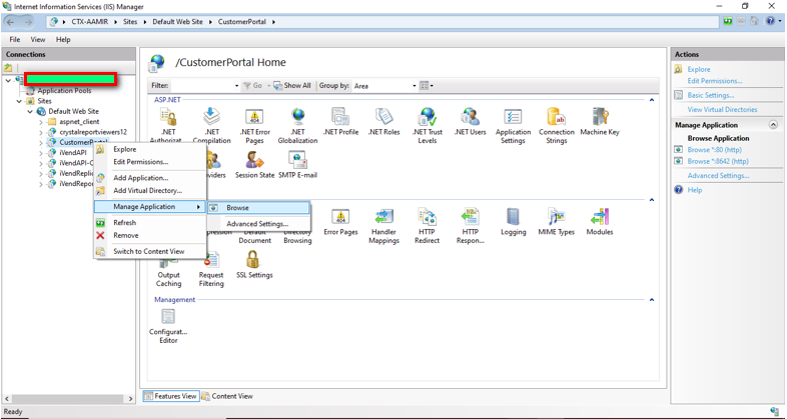Open Modules feature
The height and width of the screenshot is (419, 787).
tap(600, 222)
